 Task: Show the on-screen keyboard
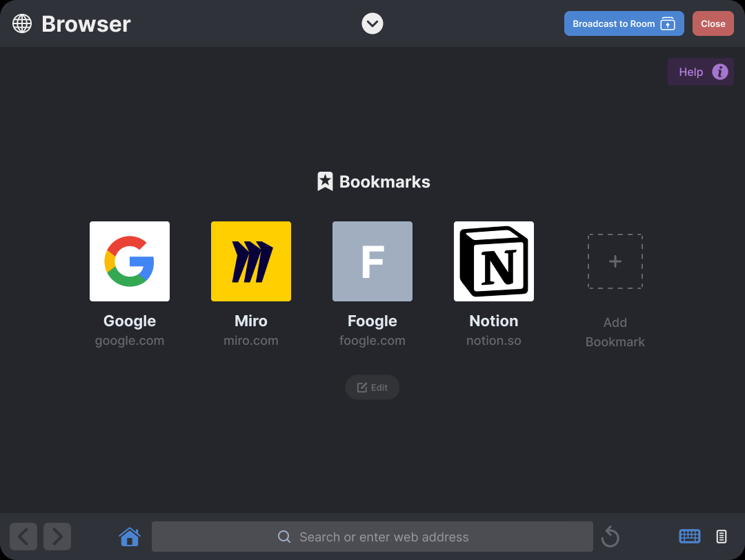pos(689,537)
